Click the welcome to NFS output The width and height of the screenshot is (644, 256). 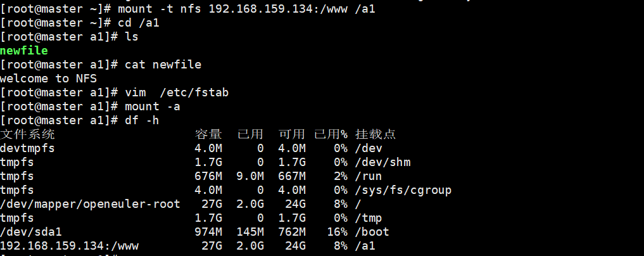(x=49, y=79)
